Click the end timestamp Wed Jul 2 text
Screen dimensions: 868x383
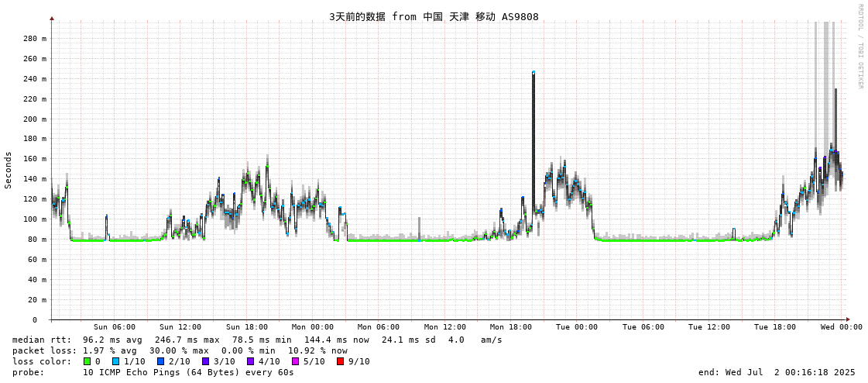pyautogui.click(x=777, y=372)
